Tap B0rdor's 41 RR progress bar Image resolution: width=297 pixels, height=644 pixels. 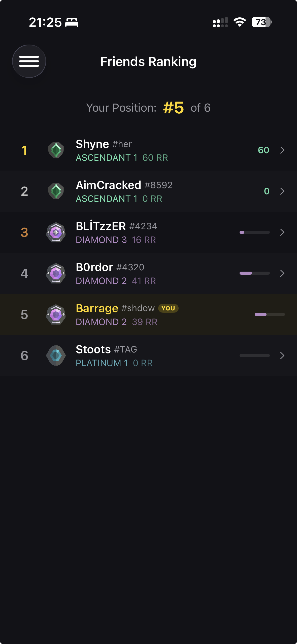click(x=254, y=273)
